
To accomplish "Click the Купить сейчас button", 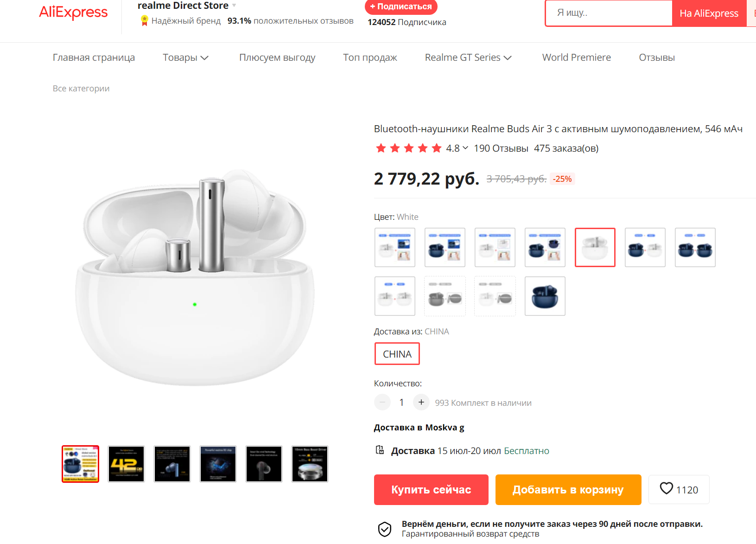I will pos(431,489).
